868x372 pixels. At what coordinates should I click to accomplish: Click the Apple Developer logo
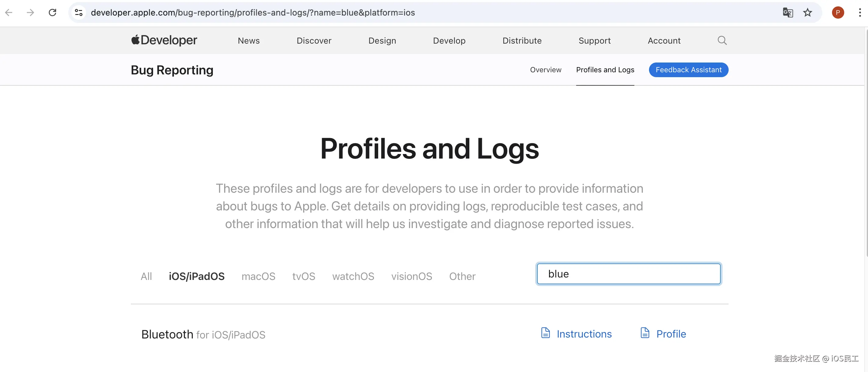pyautogui.click(x=164, y=40)
